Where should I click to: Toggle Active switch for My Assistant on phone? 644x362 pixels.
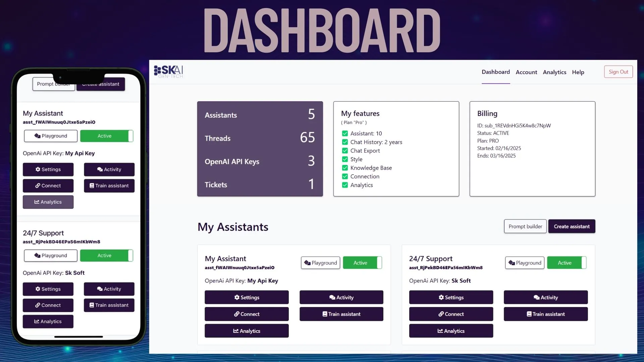pos(107,136)
